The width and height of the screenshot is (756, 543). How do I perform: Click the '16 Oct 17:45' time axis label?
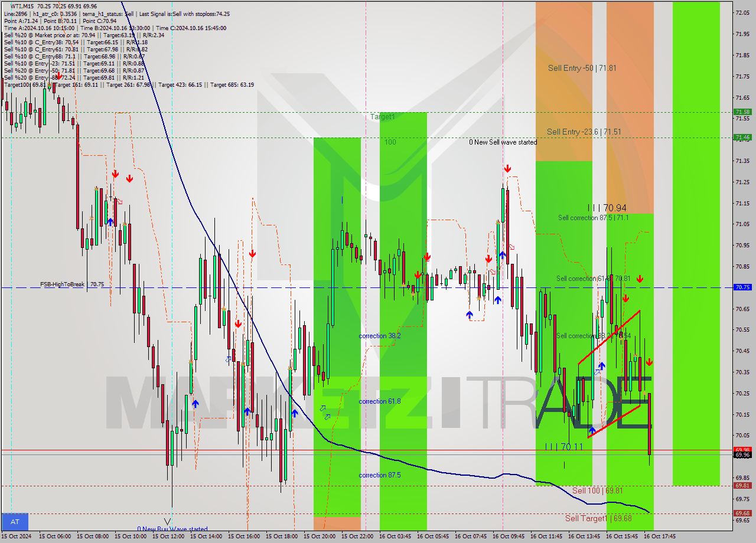(660, 537)
